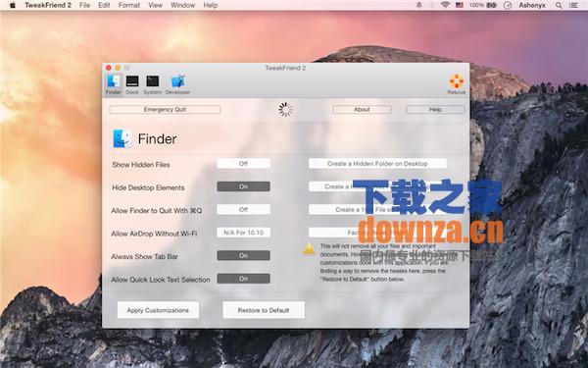Click the notification bell menu bar icon

click(418, 5)
